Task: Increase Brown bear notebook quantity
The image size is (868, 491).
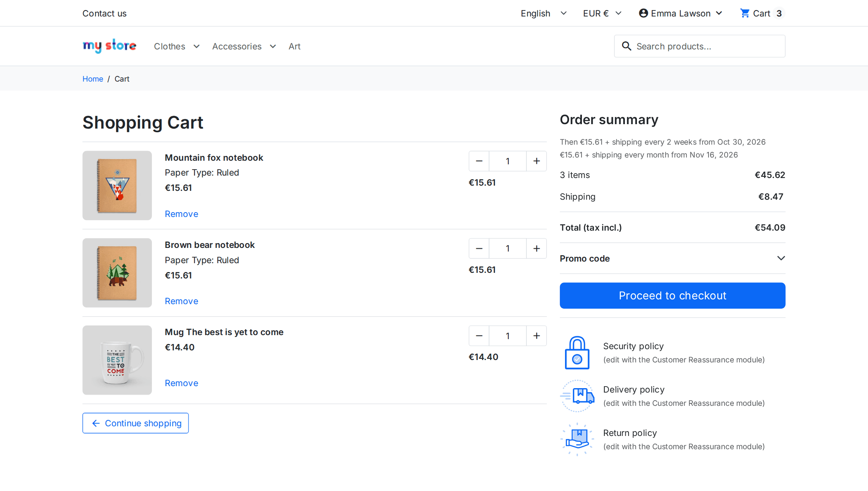Action: pos(536,248)
